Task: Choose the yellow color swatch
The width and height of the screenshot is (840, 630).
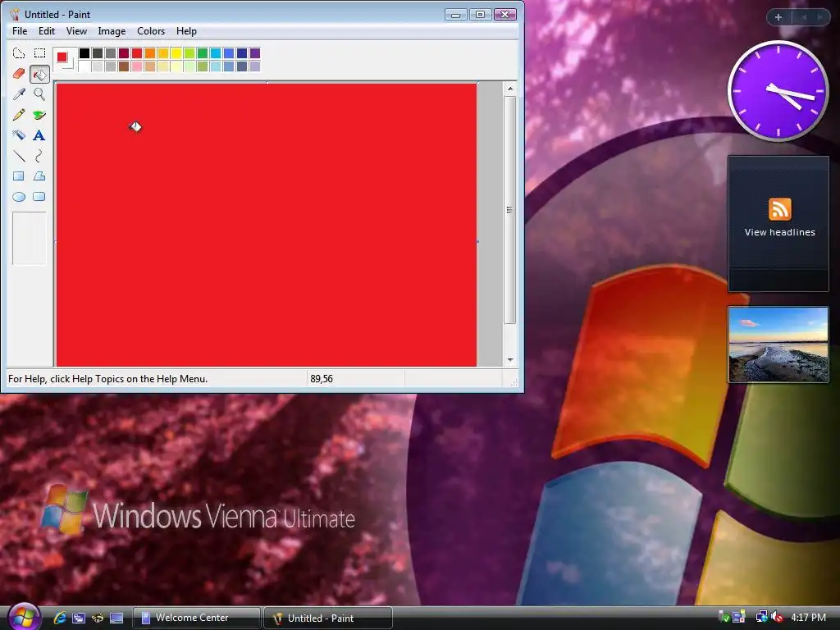Action: point(176,53)
